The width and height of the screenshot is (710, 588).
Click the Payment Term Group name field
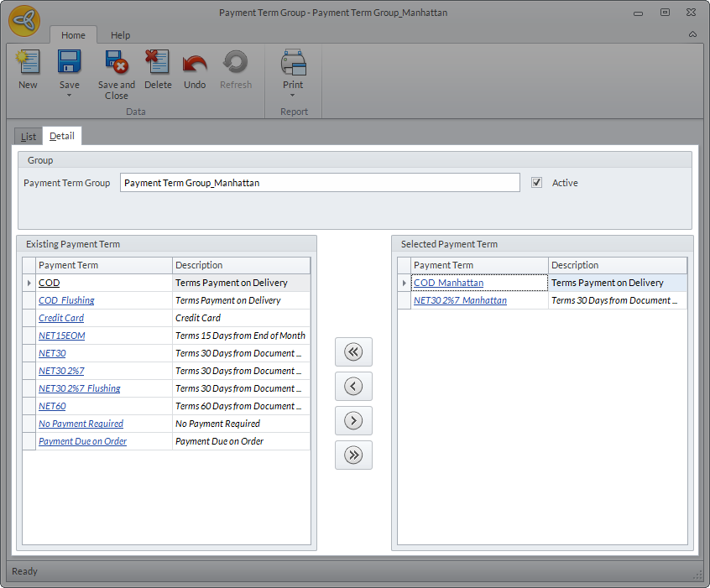tap(319, 183)
